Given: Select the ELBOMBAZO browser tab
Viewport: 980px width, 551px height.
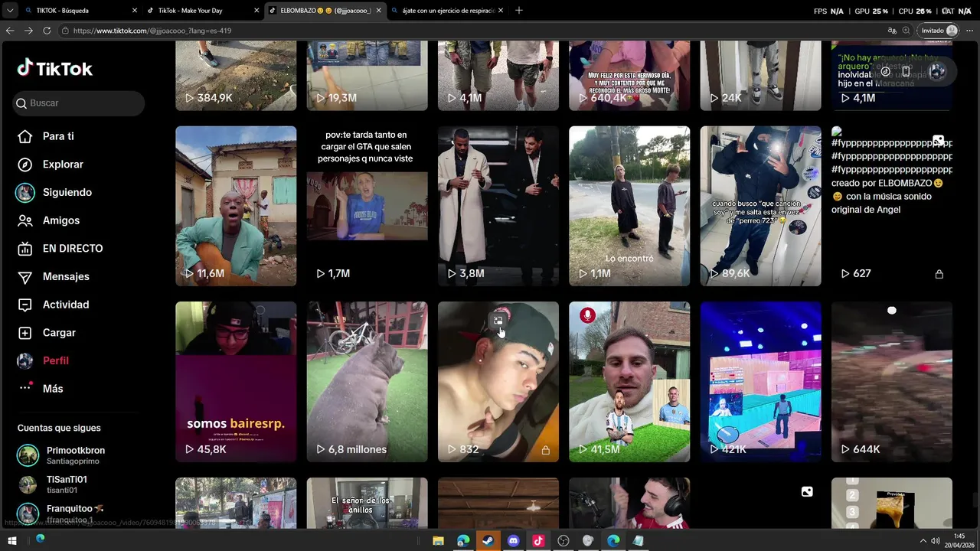Looking at the screenshot, I should coord(325,11).
